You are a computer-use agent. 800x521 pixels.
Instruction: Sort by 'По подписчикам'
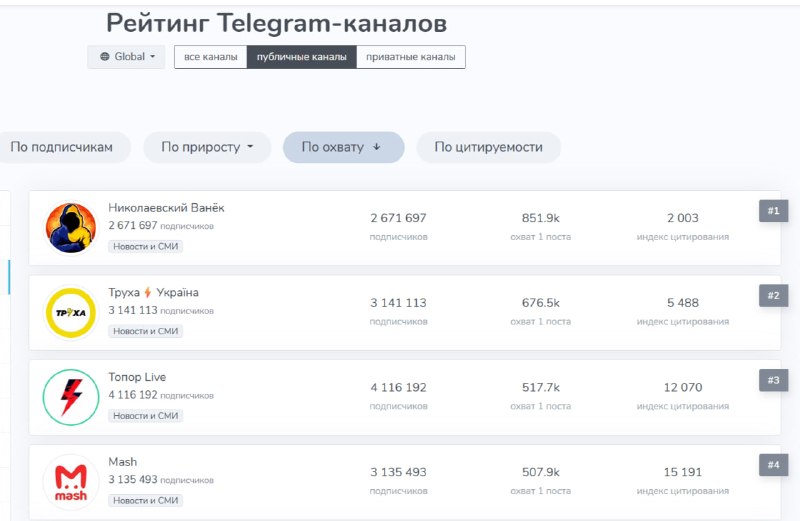[x=62, y=147]
